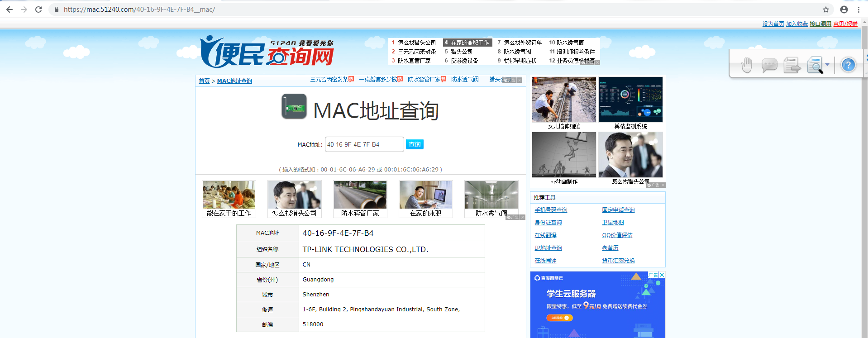Close the ad under the 防水透气阀 thumbnail
The image size is (868, 338).
(523, 217)
